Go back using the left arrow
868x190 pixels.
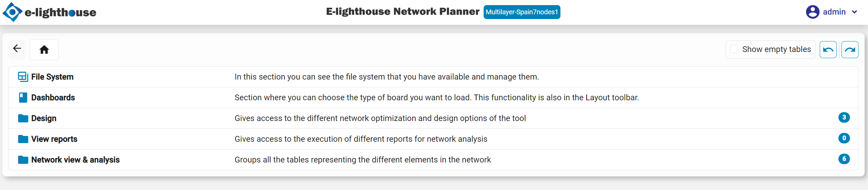[x=17, y=49]
